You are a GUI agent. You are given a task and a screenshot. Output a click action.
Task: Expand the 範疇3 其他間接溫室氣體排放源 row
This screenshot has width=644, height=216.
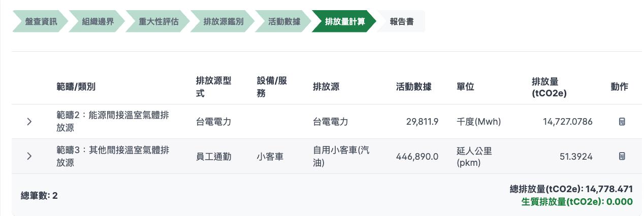point(29,156)
